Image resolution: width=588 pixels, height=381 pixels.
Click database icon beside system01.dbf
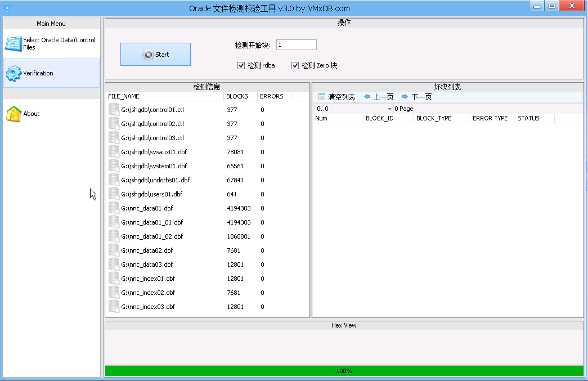point(114,166)
